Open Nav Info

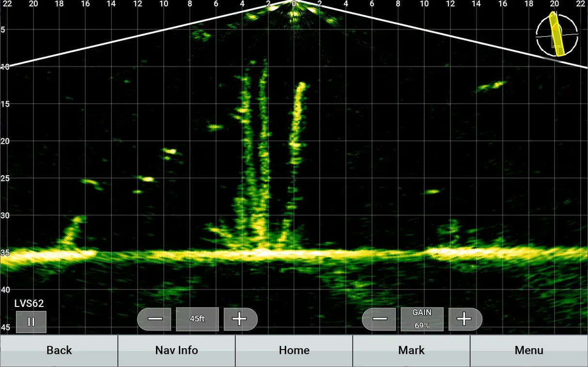[176, 350]
